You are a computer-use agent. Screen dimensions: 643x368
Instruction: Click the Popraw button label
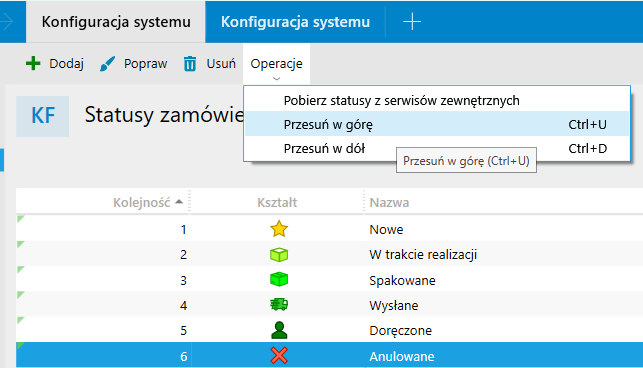(146, 64)
